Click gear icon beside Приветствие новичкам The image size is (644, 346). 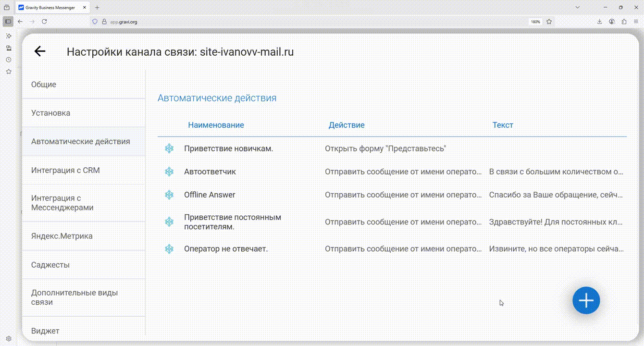click(x=169, y=148)
